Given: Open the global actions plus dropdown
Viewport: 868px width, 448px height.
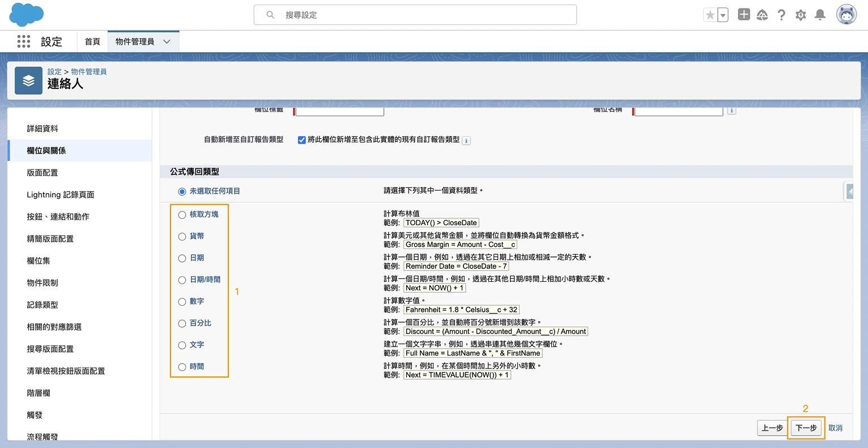Looking at the screenshot, I should click(743, 15).
